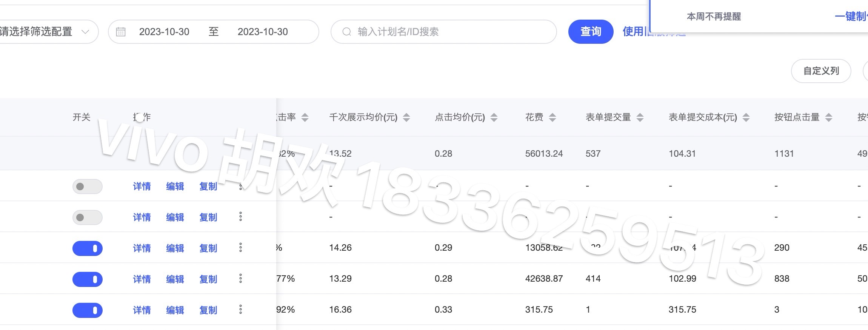Sort by 表单提交成本(元) column

click(746, 117)
